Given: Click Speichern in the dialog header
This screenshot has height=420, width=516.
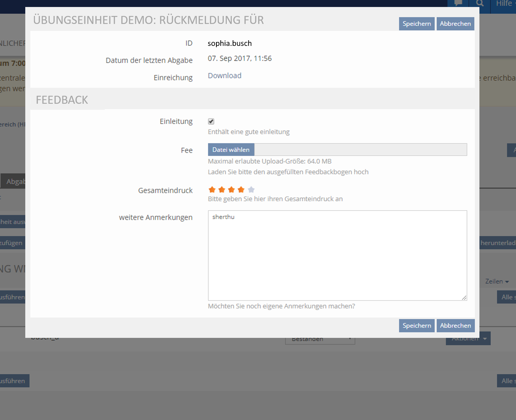Looking at the screenshot, I should coord(417,24).
